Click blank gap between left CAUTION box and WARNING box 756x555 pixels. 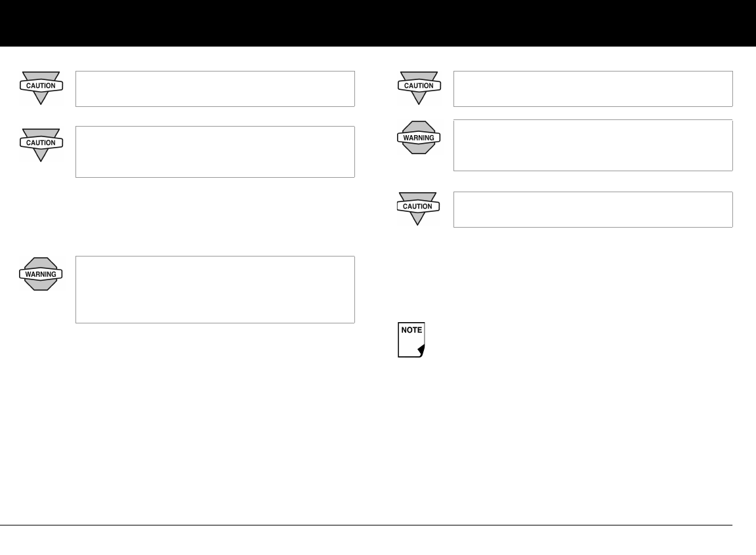coord(215,216)
